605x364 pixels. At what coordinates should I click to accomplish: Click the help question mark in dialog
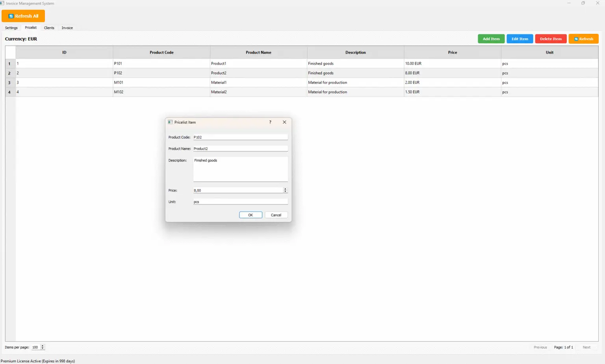click(x=270, y=122)
